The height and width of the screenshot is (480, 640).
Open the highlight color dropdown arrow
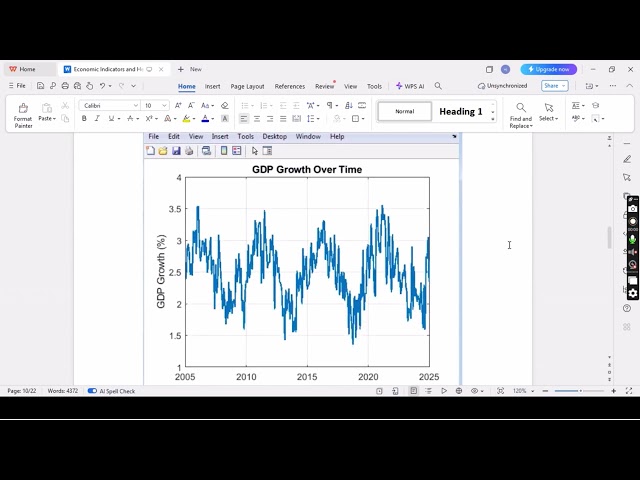[194, 119]
